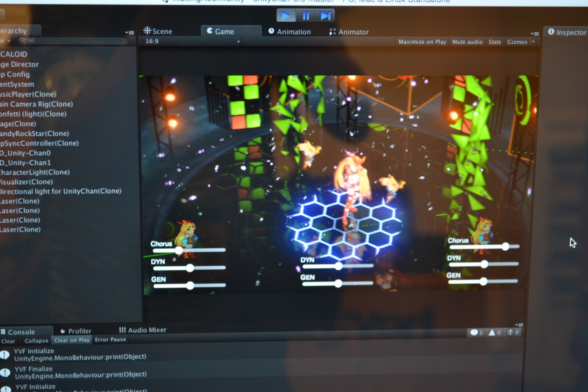Open the 16:9 aspect ratio dropdown
The width and height of the screenshot is (588, 392).
192,41
